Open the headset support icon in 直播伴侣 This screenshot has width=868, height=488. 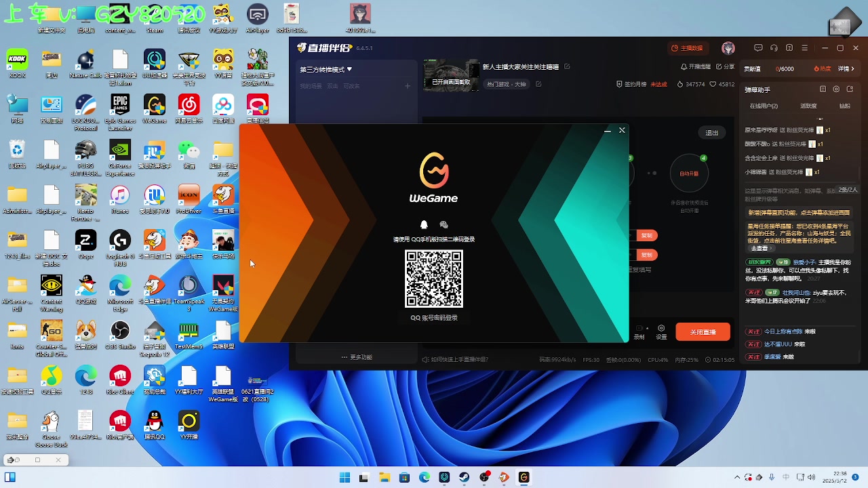pos(774,48)
